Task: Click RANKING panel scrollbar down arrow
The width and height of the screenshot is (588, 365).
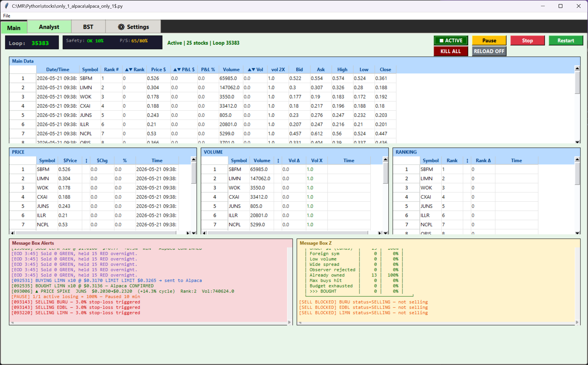Action: coord(577,233)
